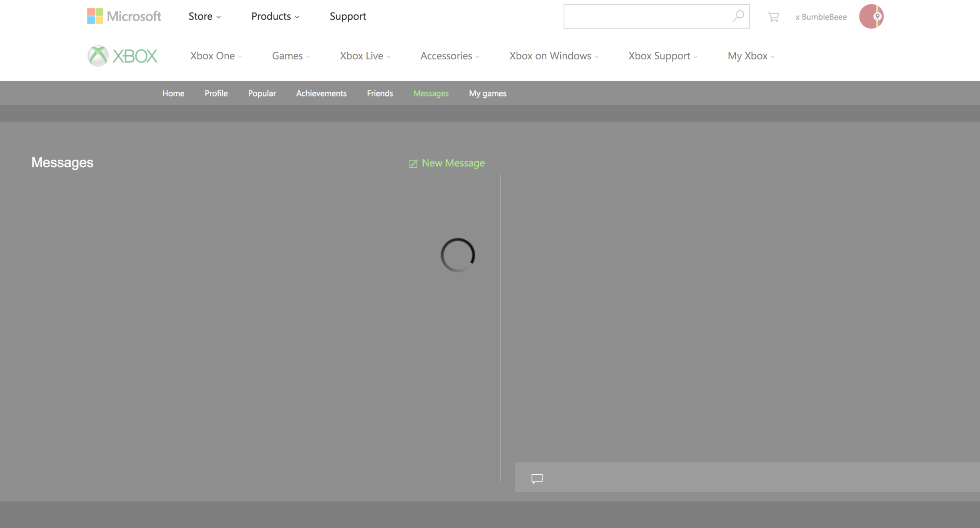Image resolution: width=980 pixels, height=528 pixels.
Task: Click the profile avatar picture
Action: tap(871, 16)
